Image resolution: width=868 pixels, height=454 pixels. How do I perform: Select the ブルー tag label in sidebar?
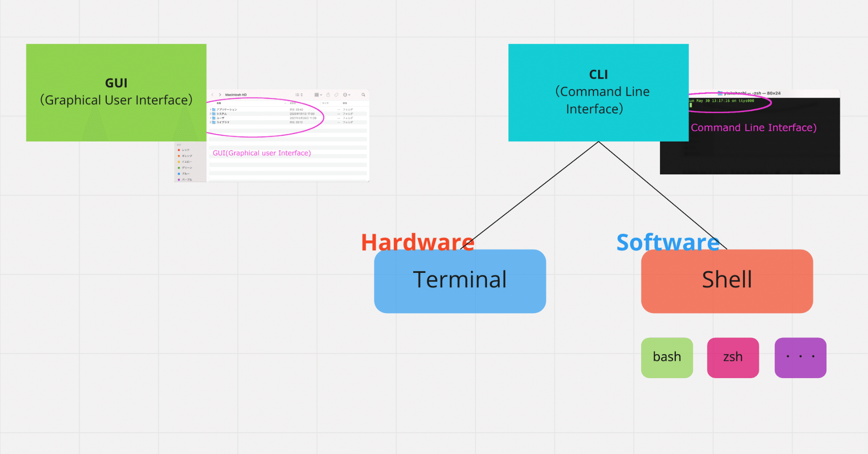[186, 173]
